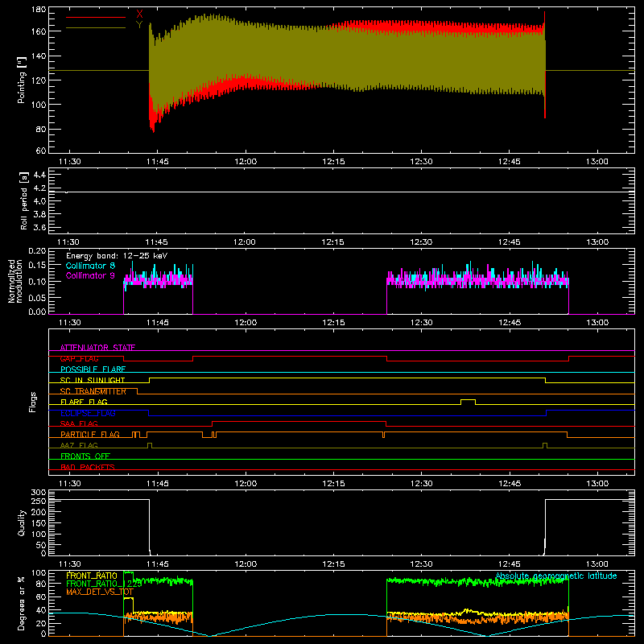Click the SC_IN_SUNLIGHT flag label
Viewport: 644px width, 644px height.
point(93,380)
